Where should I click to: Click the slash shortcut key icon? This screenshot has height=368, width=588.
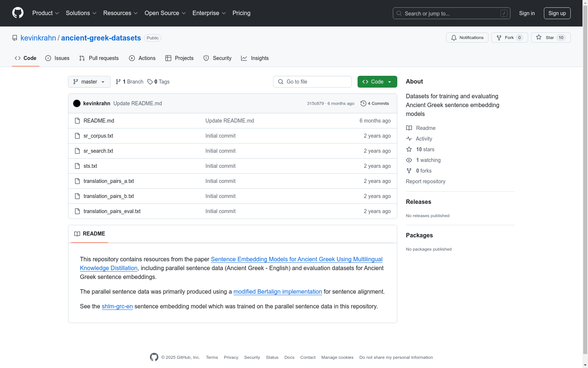pos(504,13)
